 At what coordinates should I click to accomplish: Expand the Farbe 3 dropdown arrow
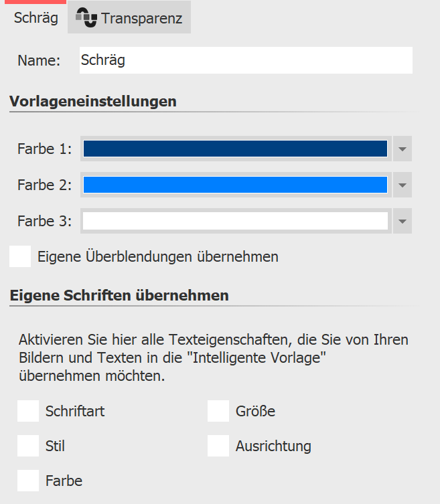[x=402, y=221]
